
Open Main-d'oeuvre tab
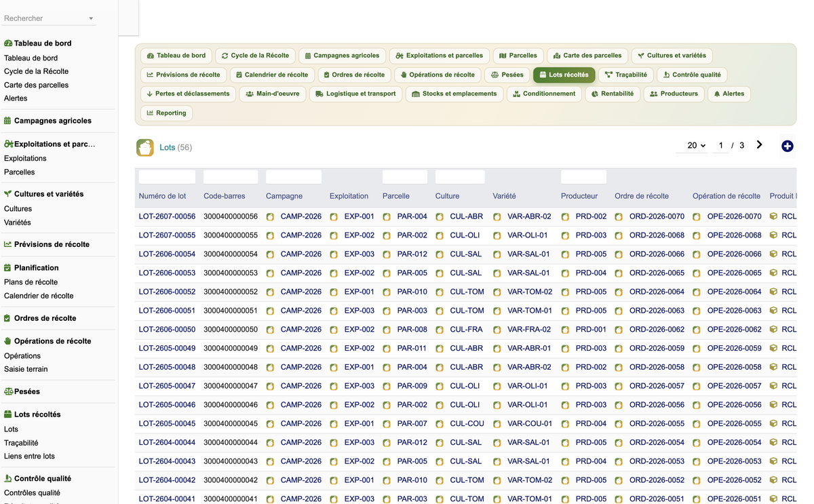(273, 94)
